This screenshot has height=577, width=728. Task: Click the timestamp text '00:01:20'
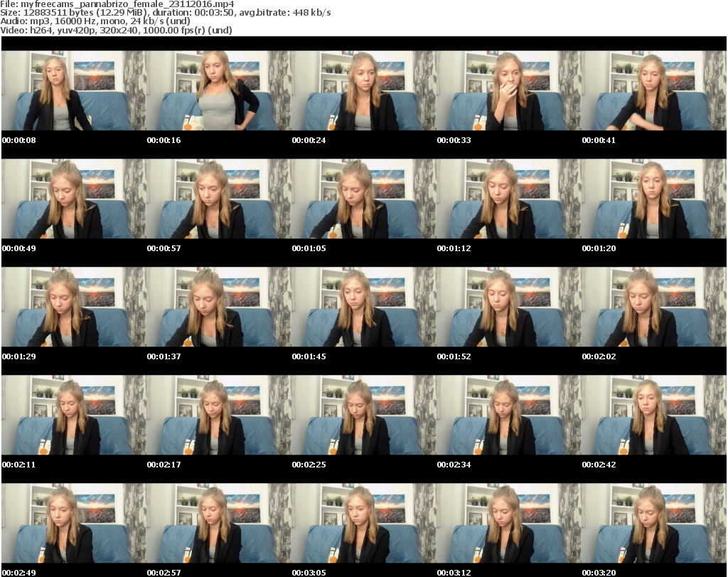pyautogui.click(x=599, y=248)
